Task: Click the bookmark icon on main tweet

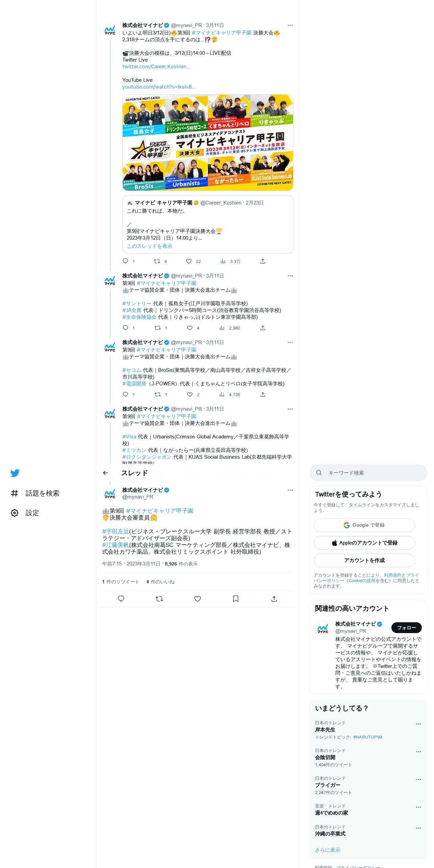Action: coord(236,599)
